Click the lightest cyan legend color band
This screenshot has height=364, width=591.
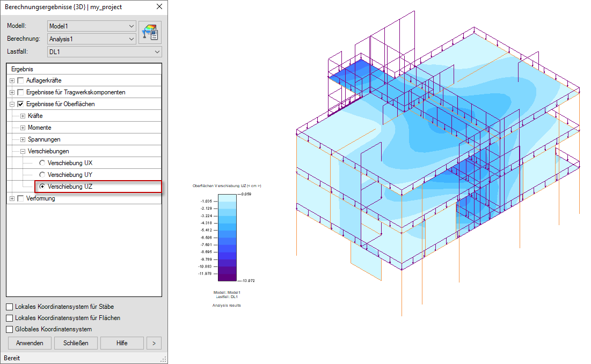coord(227,198)
